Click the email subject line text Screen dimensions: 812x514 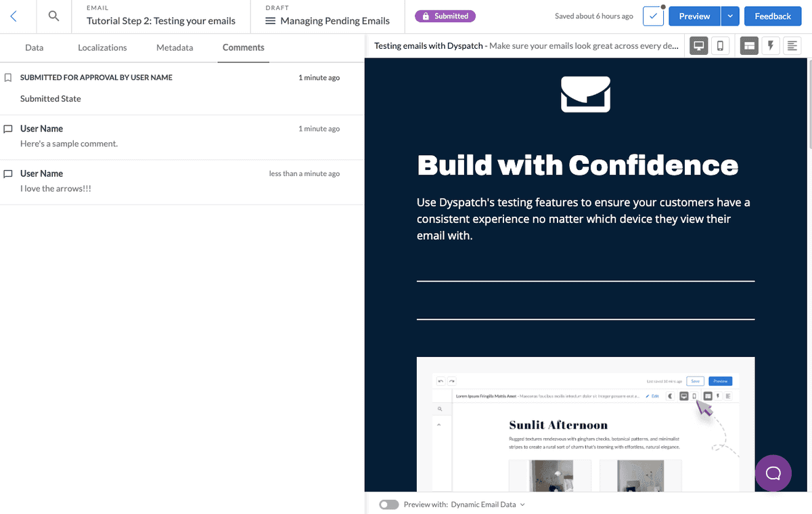(526, 46)
